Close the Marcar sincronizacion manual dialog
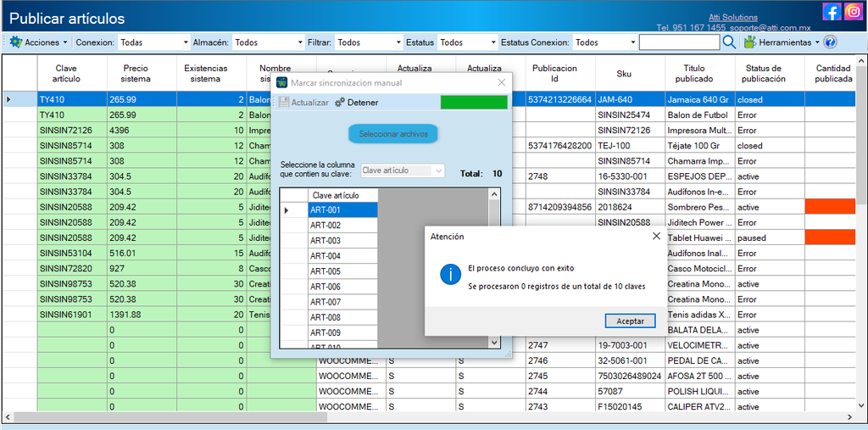This screenshot has height=430, width=868. coord(502,82)
